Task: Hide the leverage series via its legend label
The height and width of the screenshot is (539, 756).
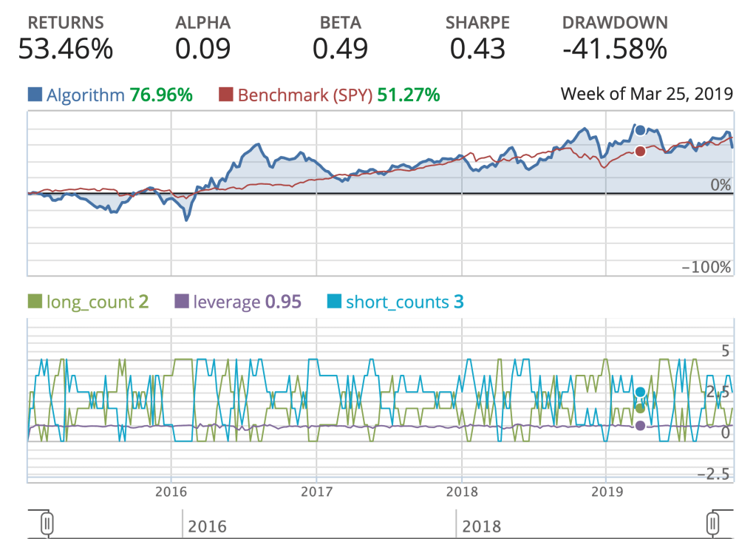Action: 227,302
